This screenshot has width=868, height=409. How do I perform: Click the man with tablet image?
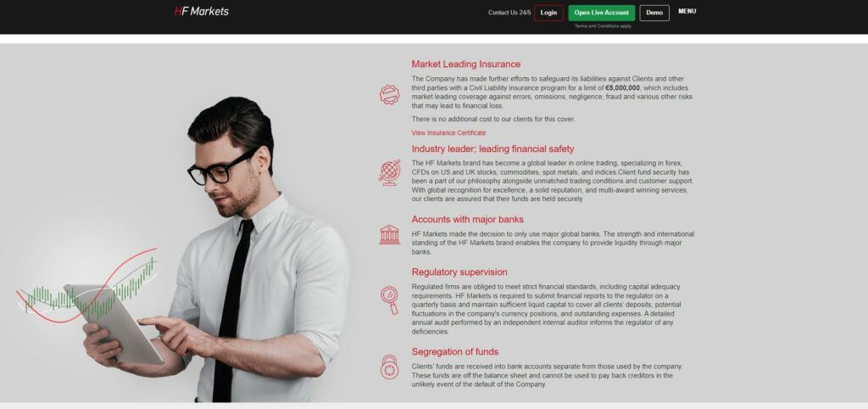(x=216, y=249)
